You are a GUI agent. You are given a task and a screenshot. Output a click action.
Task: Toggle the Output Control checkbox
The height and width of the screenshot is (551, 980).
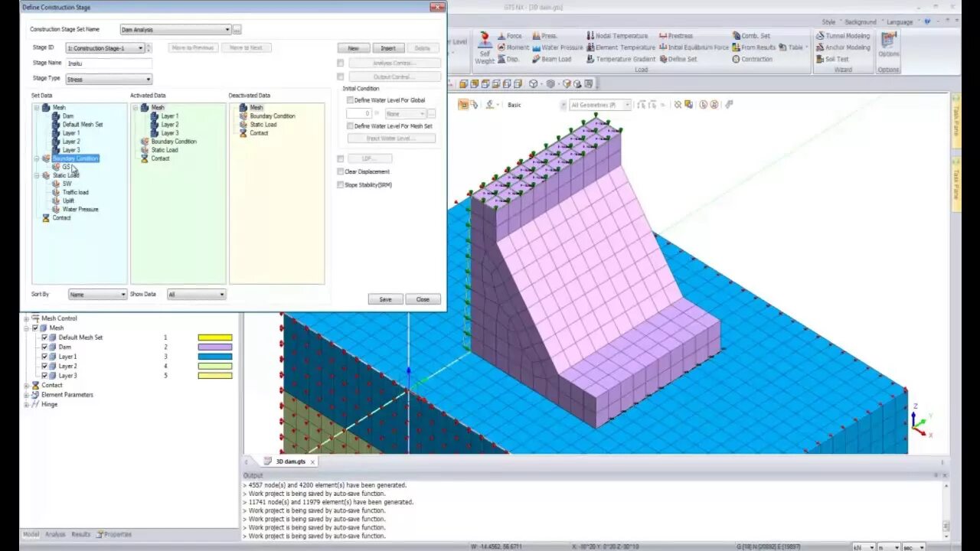[341, 77]
